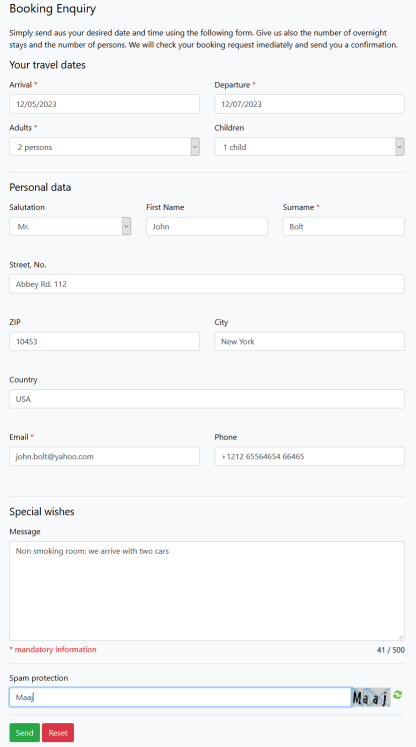Click the green Send button

coord(24,733)
